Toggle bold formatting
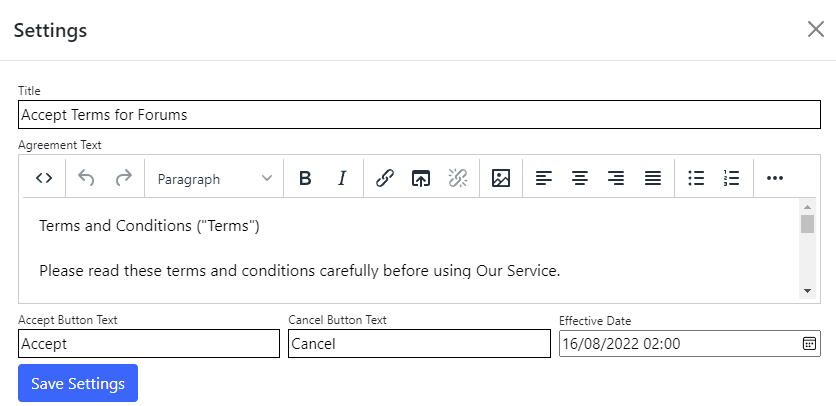This screenshot has height=406, width=836. [x=306, y=179]
